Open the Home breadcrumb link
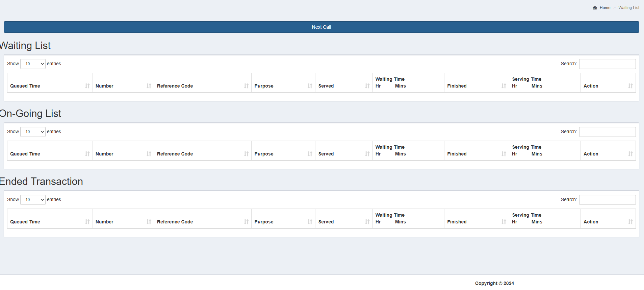Screen dimensions: 644x290 [x=605, y=8]
